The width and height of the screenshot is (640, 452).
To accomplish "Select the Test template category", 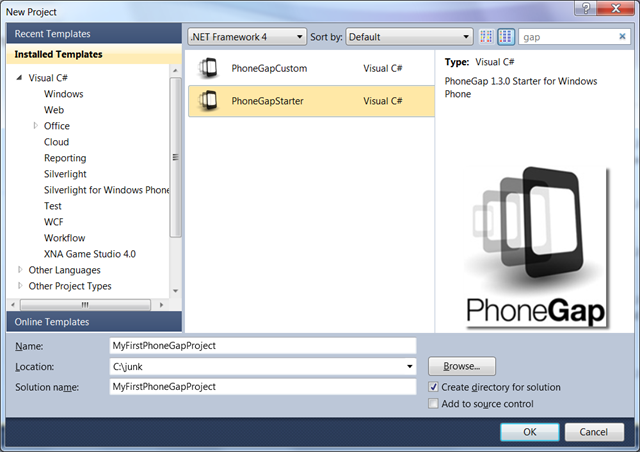I will click(53, 206).
